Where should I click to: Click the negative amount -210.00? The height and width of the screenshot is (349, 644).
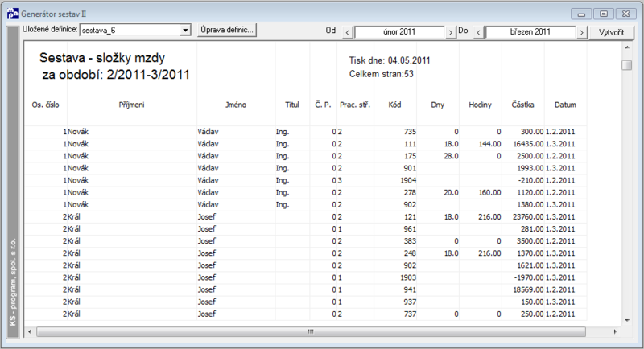(x=530, y=180)
